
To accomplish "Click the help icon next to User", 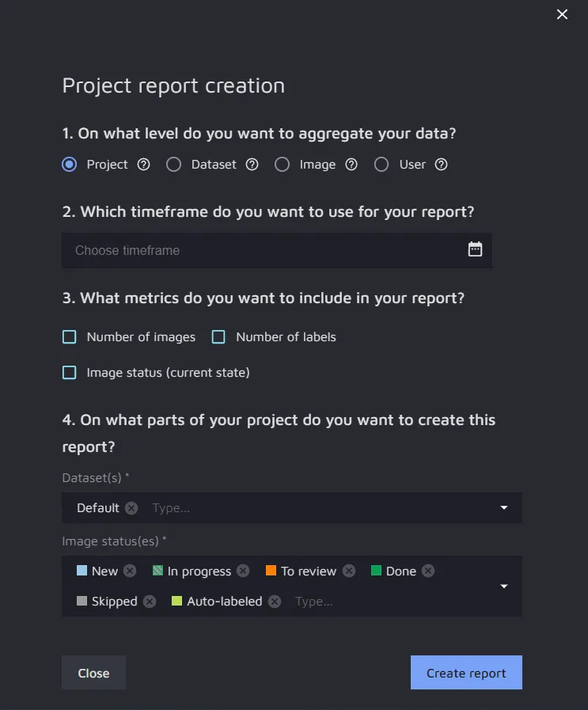I will pyautogui.click(x=442, y=165).
